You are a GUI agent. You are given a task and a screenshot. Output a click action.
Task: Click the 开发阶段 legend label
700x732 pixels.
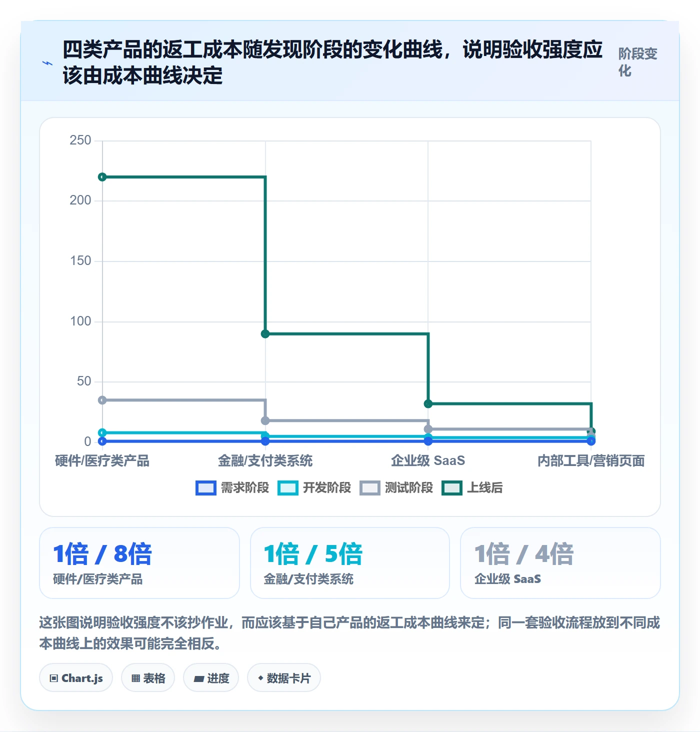327,487
